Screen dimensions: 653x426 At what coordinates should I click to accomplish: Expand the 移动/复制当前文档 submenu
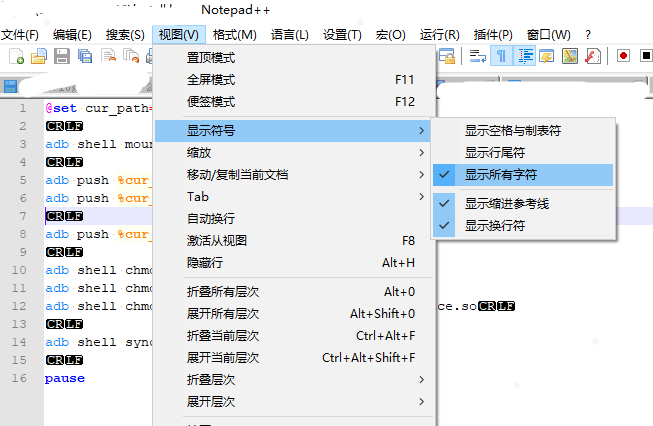(x=294, y=175)
